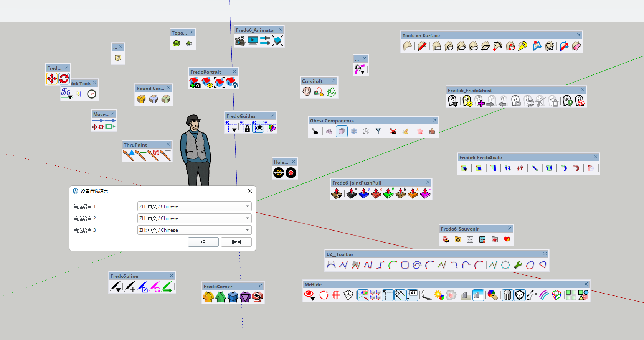
Task: Open the 首选语言 2 language dropdown
Action: 194,218
